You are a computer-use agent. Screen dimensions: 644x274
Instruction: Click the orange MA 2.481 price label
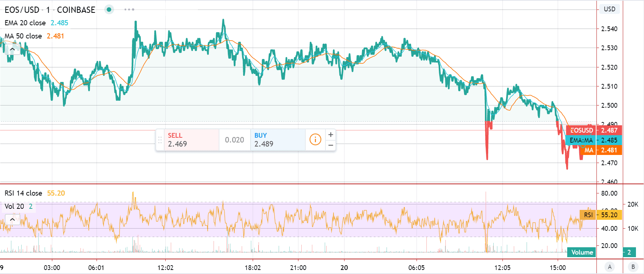[601, 150]
